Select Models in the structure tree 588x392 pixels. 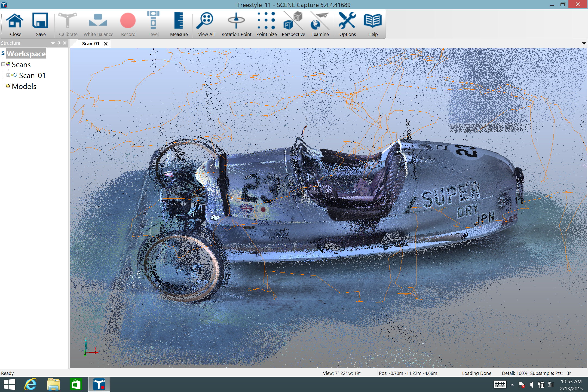(x=24, y=86)
